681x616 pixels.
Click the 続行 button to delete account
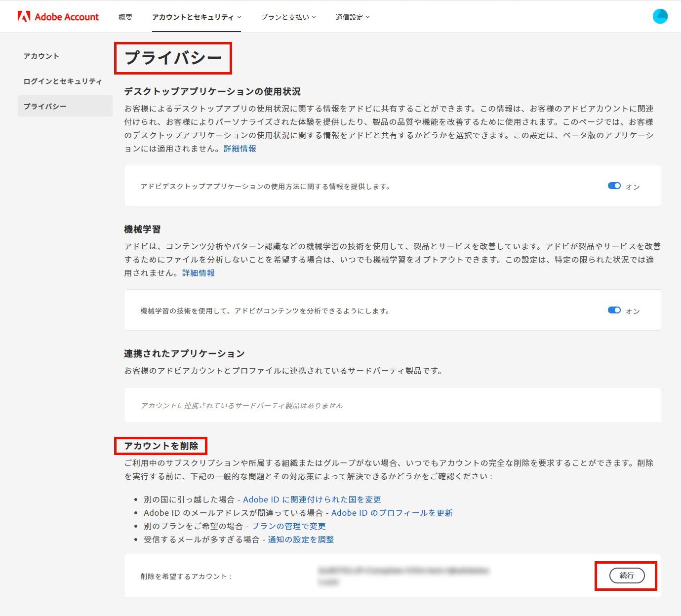pyautogui.click(x=627, y=576)
